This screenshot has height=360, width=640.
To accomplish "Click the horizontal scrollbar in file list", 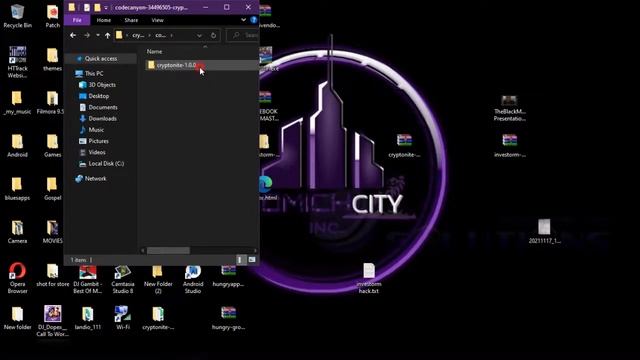I will coord(168,250).
